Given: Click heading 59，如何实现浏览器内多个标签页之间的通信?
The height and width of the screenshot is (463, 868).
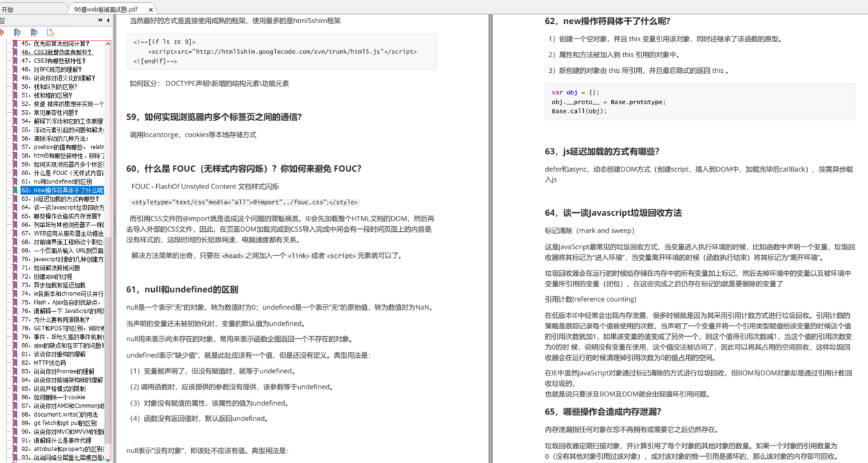Looking at the screenshot, I should [x=214, y=117].
